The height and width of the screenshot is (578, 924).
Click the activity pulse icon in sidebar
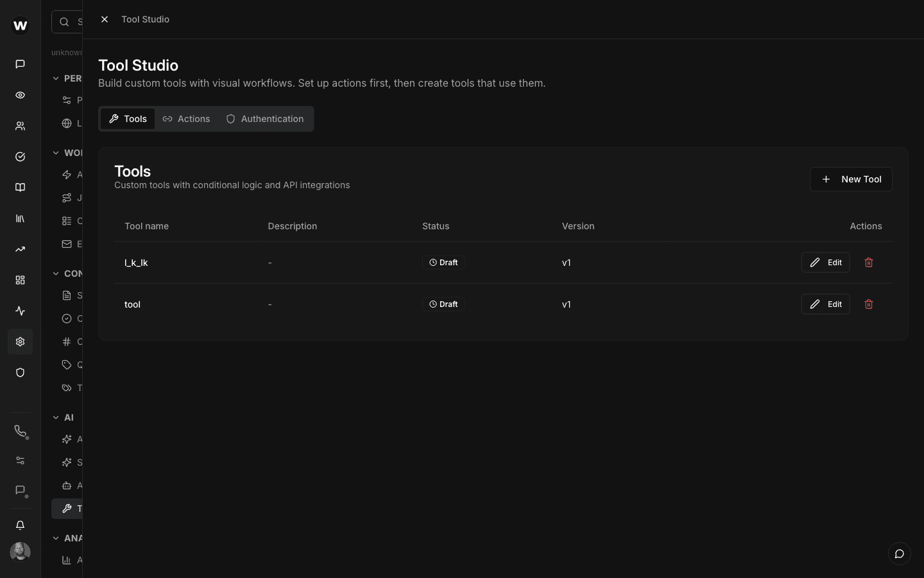click(20, 311)
